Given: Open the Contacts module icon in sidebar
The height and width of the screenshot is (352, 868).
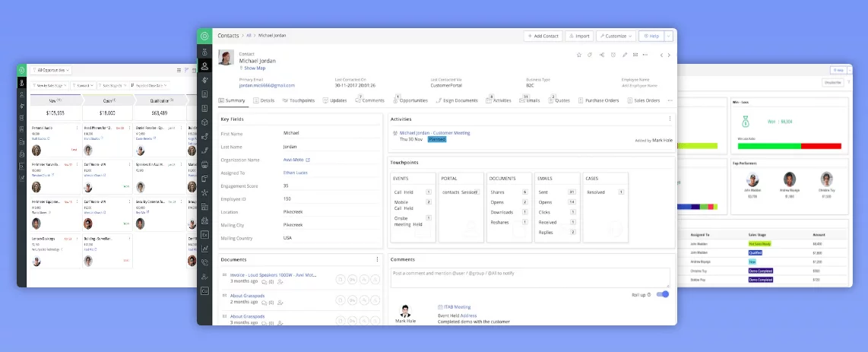Looking at the screenshot, I should coord(204,66).
